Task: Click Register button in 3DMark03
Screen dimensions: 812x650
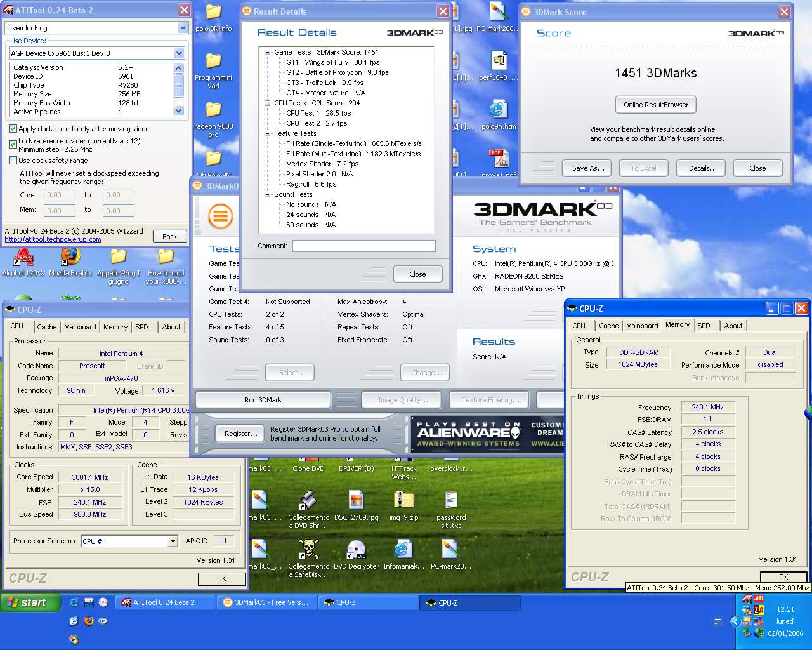Action: click(241, 434)
